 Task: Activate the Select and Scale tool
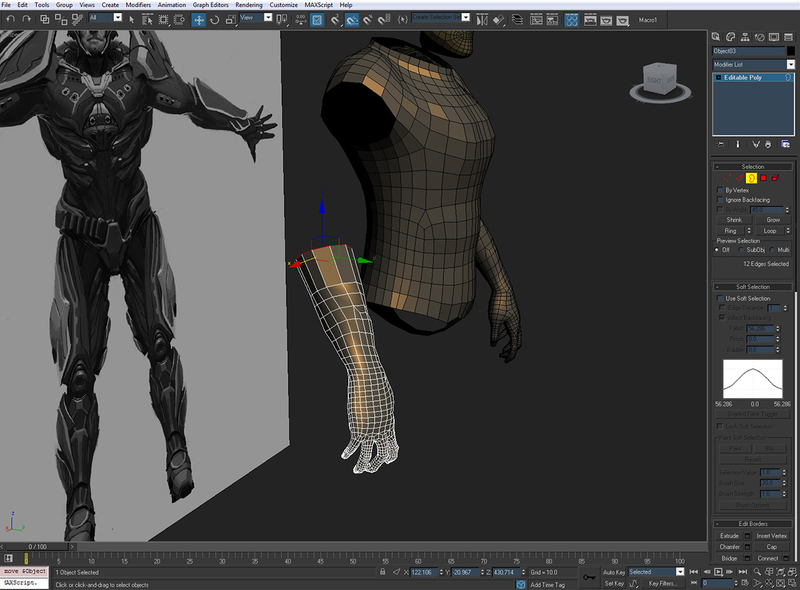click(231, 20)
